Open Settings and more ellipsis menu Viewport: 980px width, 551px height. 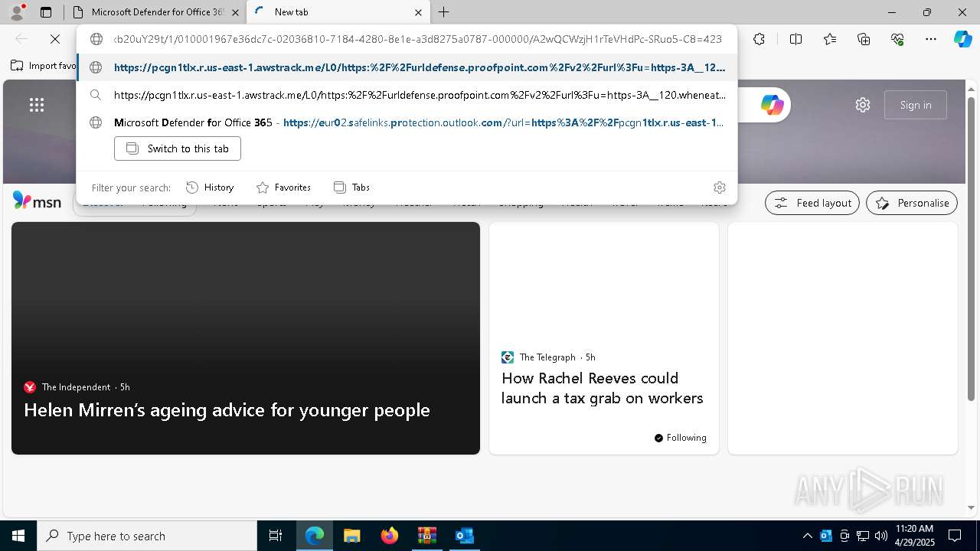coord(930,39)
